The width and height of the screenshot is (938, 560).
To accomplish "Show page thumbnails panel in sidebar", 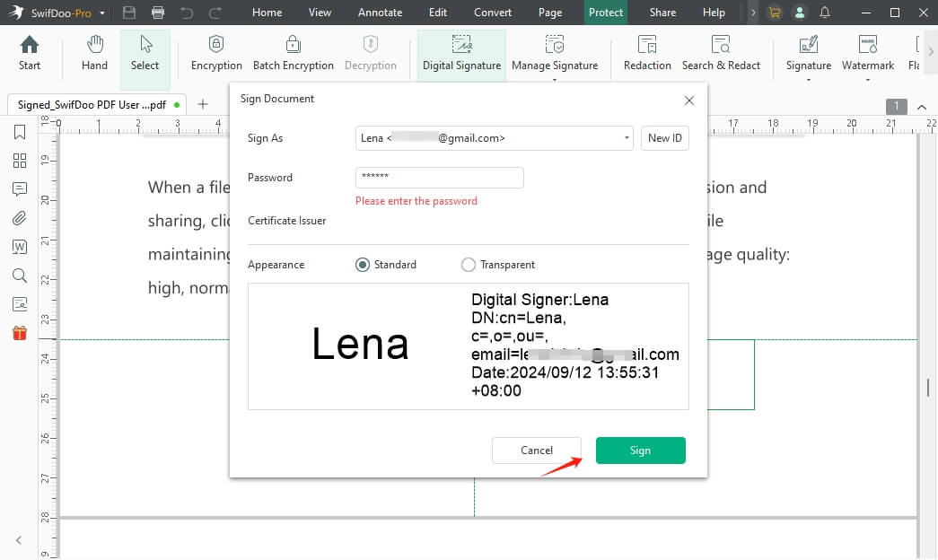I will pyautogui.click(x=19, y=162).
